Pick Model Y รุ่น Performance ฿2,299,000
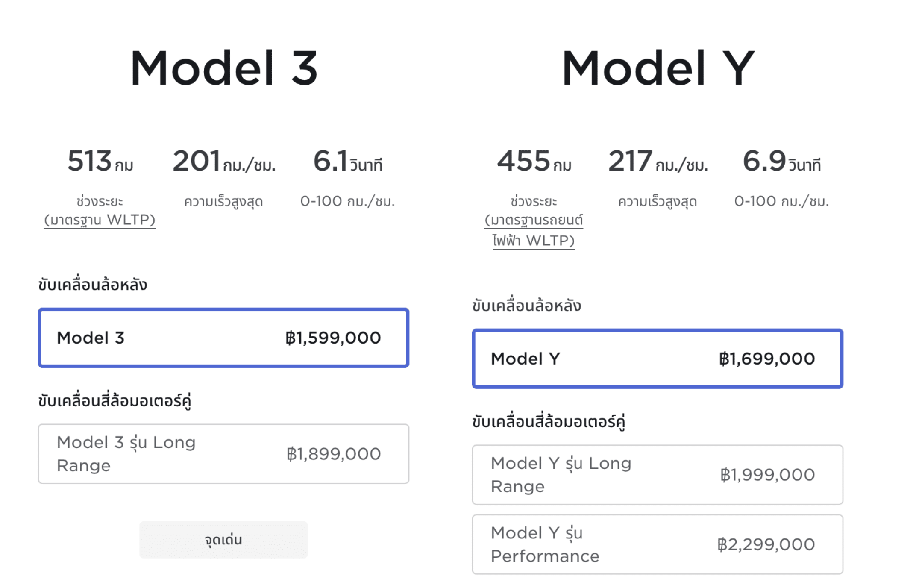Viewport: 916px width, 588px height. pos(658,544)
